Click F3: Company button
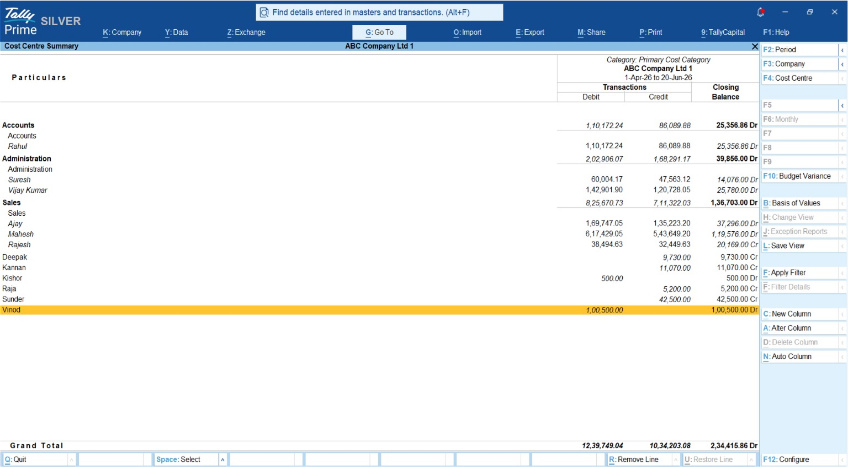Screen dimensions: 848x467 [799, 64]
